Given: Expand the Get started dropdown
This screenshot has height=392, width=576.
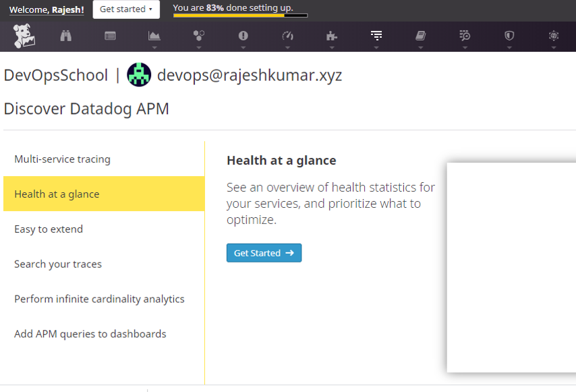Looking at the screenshot, I should [126, 9].
